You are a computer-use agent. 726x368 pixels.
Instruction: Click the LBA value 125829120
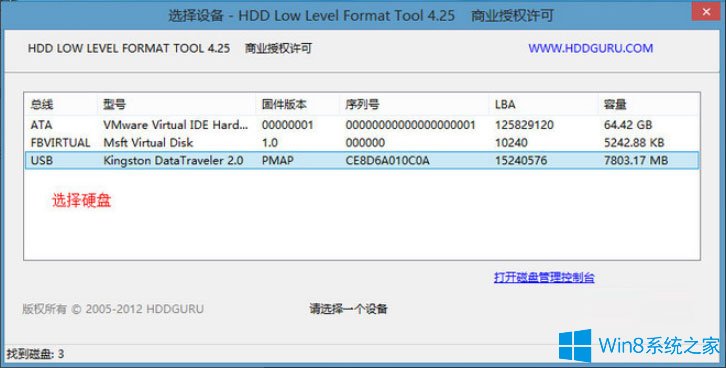524,125
